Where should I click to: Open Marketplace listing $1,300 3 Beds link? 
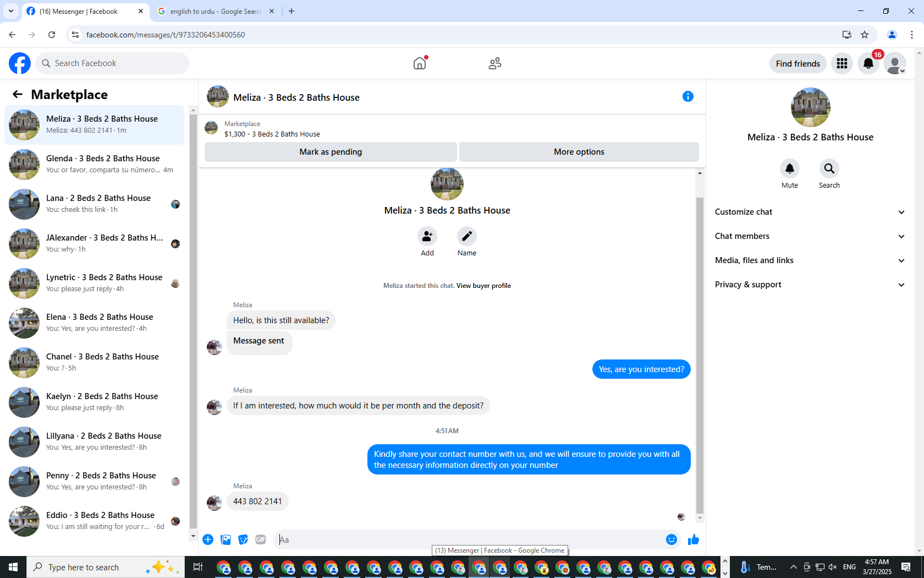point(272,134)
